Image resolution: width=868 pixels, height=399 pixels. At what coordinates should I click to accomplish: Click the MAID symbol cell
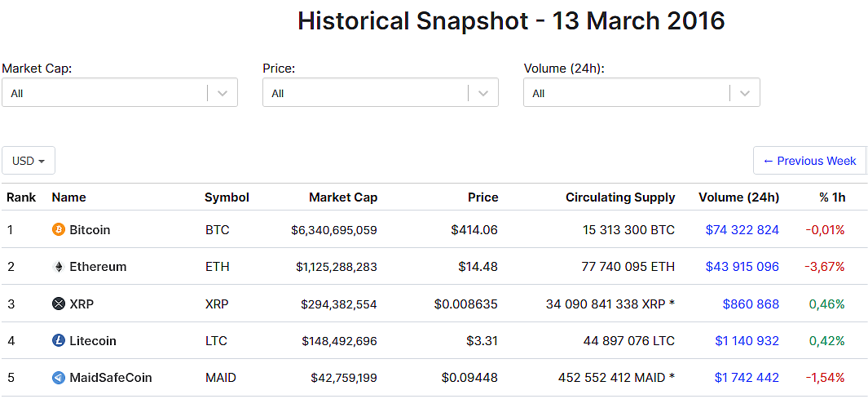coord(220,378)
